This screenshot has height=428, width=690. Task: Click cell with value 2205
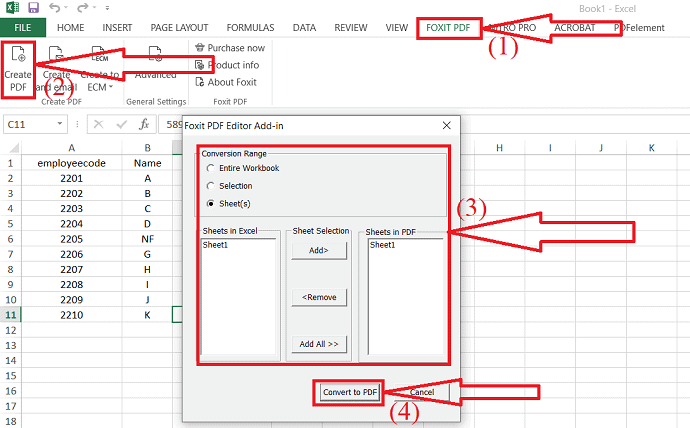[x=72, y=239]
